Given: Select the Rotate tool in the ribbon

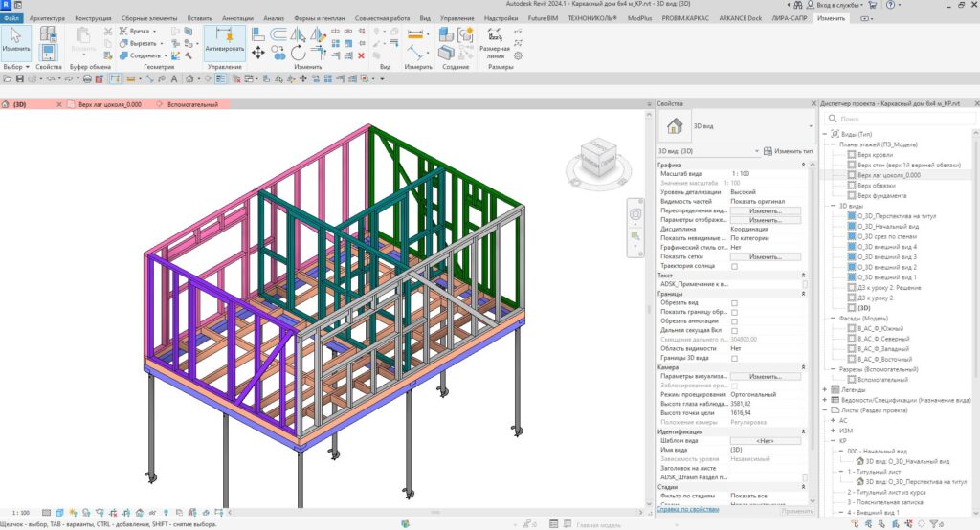Looking at the screenshot, I should [x=300, y=53].
